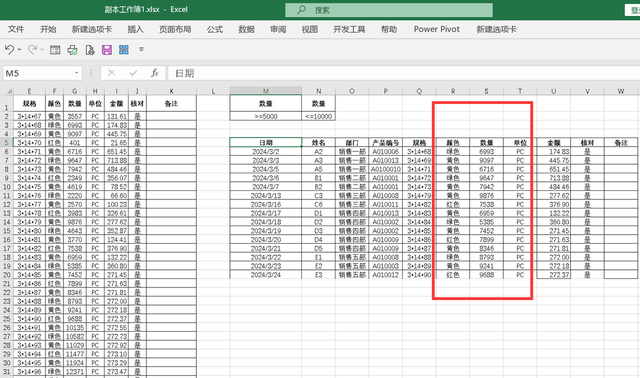This screenshot has height=378, width=640.
Task: Select the column W header
Action: pos(621,91)
